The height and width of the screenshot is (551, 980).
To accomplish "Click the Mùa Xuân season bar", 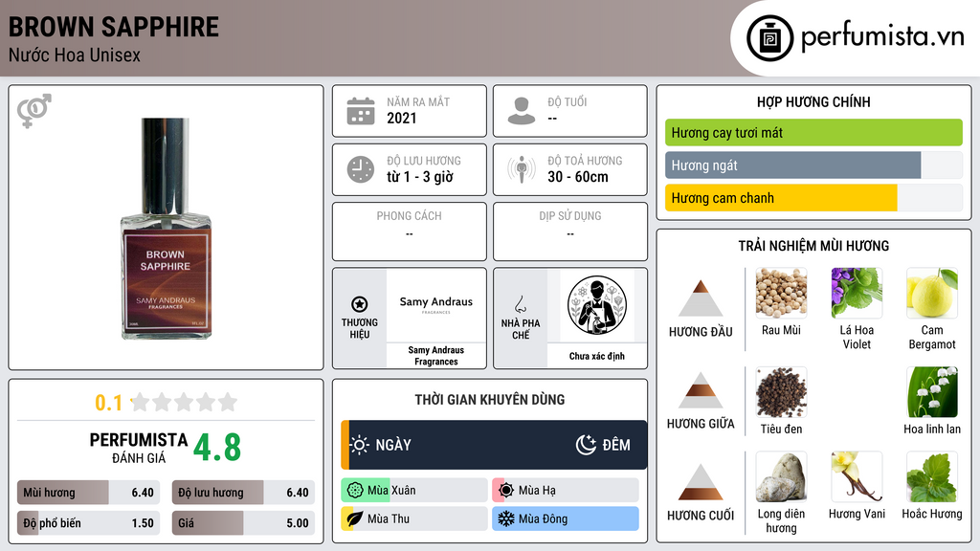I will tap(414, 491).
